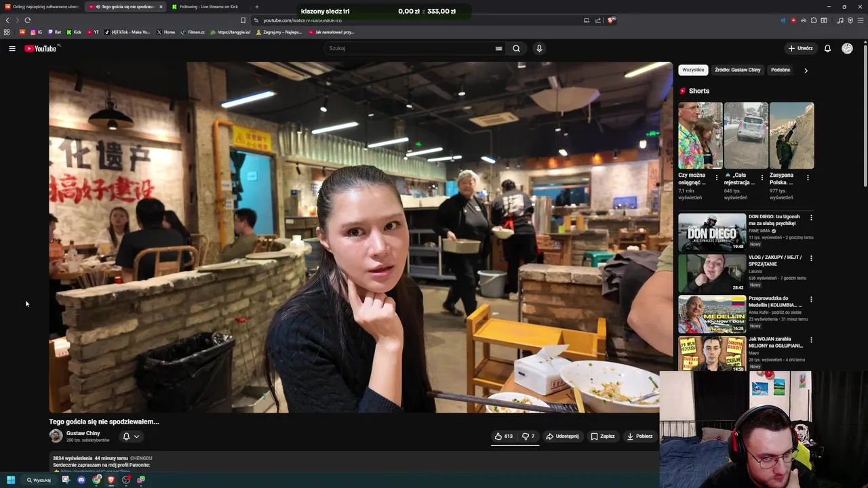The height and width of the screenshot is (488, 868).
Task: Switch to 'Following - Live Streams on Kick' tab
Action: coord(210,7)
